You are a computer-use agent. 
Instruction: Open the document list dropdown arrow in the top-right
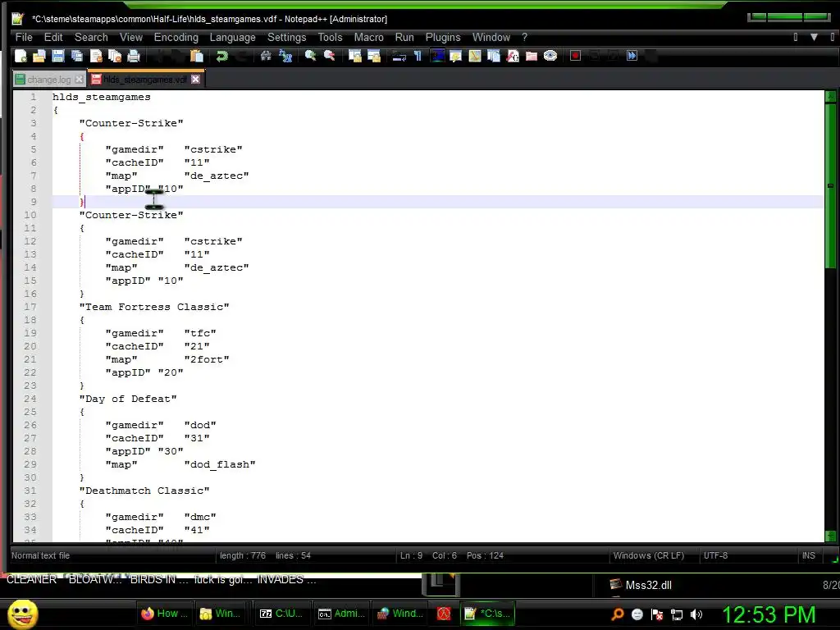coord(814,37)
